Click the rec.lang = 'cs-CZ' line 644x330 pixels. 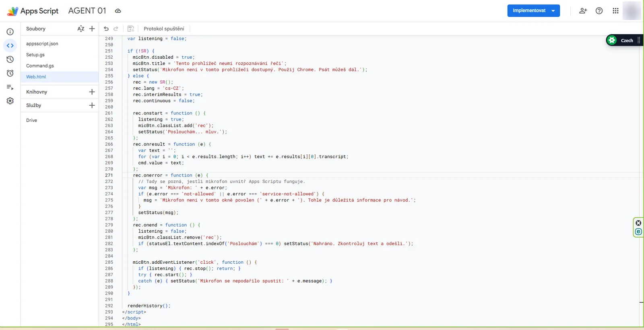point(159,88)
